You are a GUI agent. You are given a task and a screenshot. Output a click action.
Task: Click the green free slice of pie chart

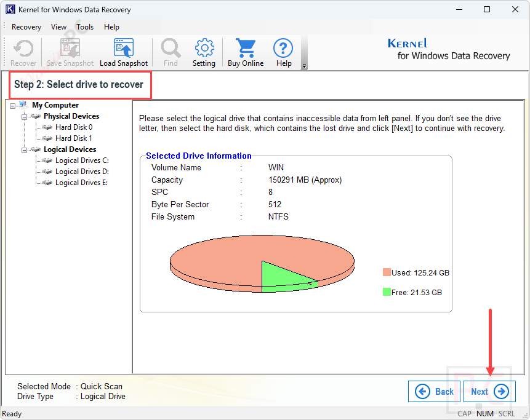pos(281,277)
